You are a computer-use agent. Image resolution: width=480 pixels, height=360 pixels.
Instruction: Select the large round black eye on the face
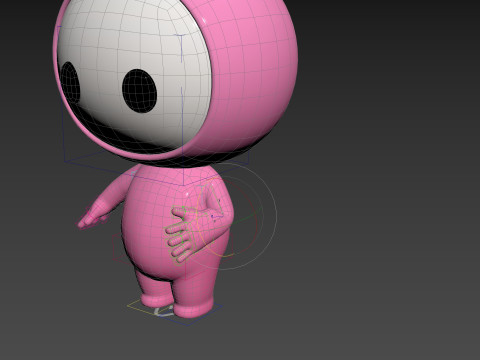[x=139, y=91]
